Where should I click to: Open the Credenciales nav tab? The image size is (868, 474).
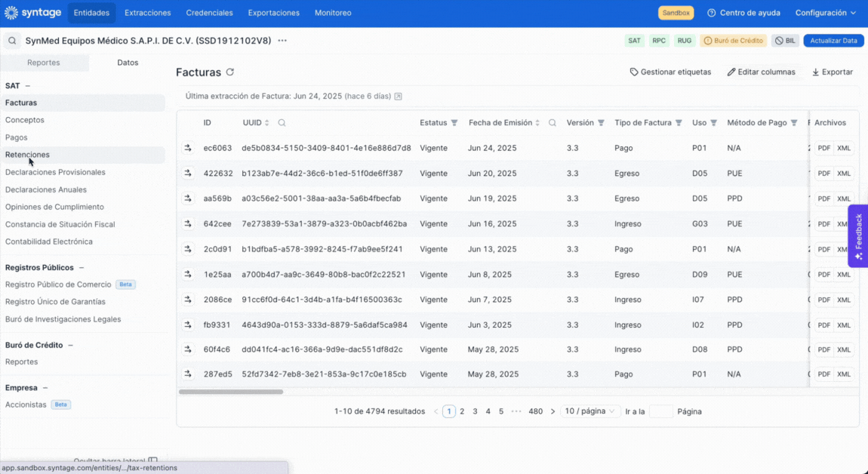coord(209,13)
